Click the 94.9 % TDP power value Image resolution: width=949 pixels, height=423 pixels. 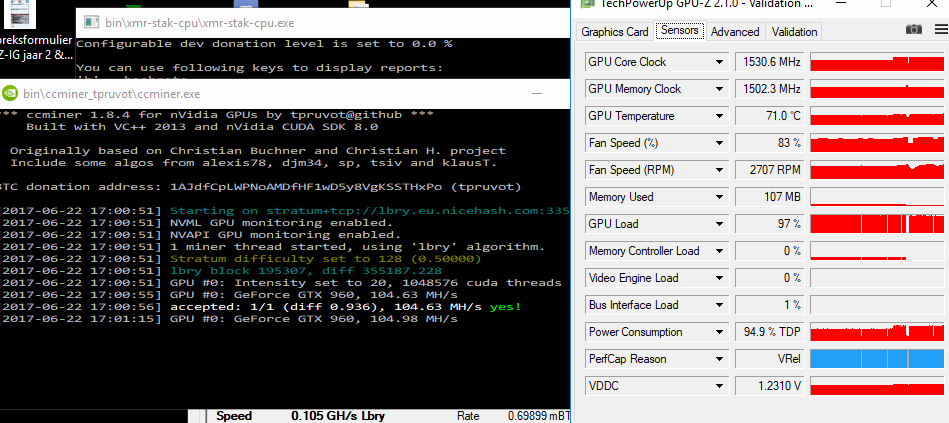(x=769, y=332)
